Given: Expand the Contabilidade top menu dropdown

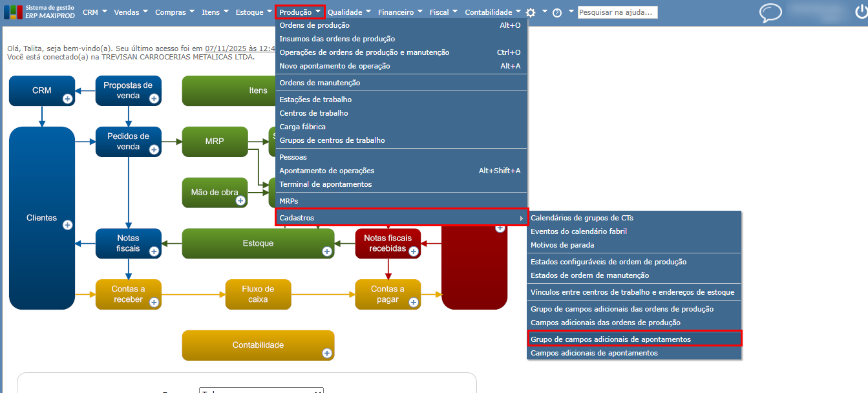Looking at the screenshot, I should pyautogui.click(x=492, y=12).
